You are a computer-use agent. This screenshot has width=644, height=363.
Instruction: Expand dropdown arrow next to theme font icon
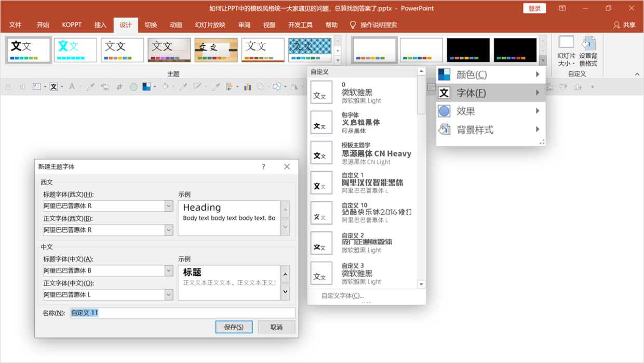[x=62, y=87]
